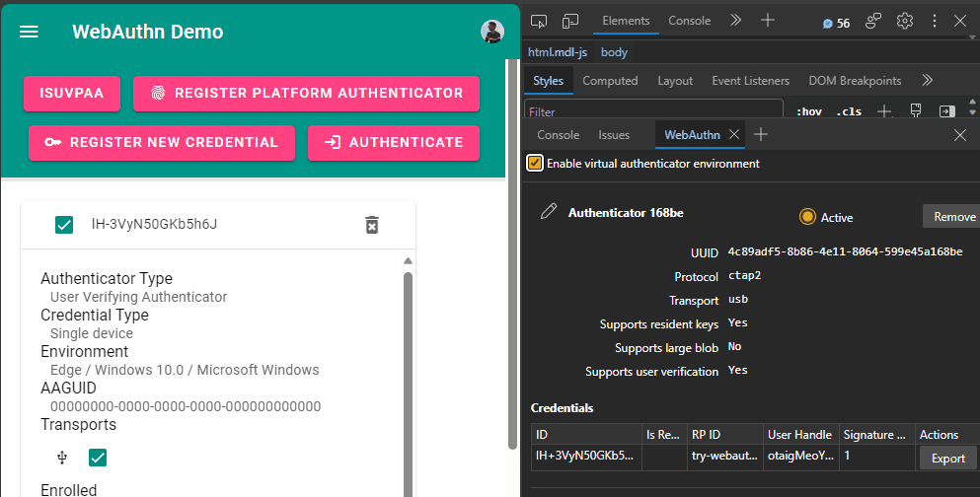Click the user avatar in WebAuthn Demo header
This screenshot has height=497, width=980.
pyautogui.click(x=492, y=32)
